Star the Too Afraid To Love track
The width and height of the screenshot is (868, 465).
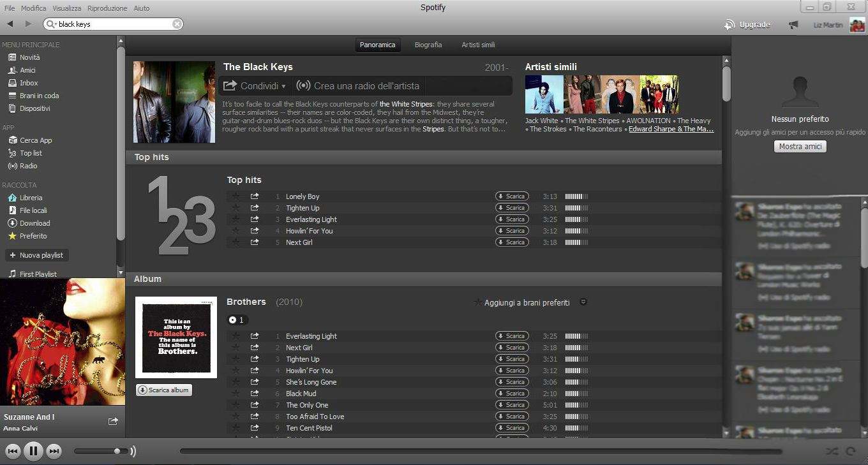point(236,417)
